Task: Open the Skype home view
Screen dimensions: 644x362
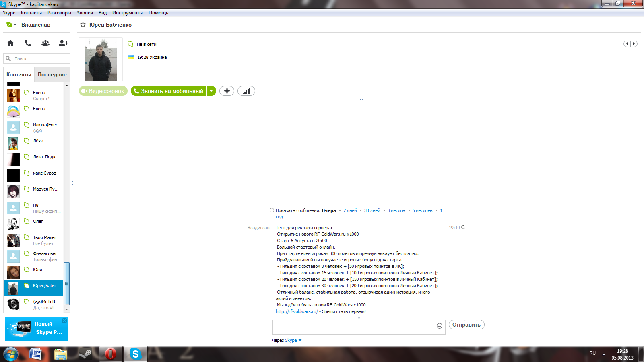Action: tap(10, 43)
